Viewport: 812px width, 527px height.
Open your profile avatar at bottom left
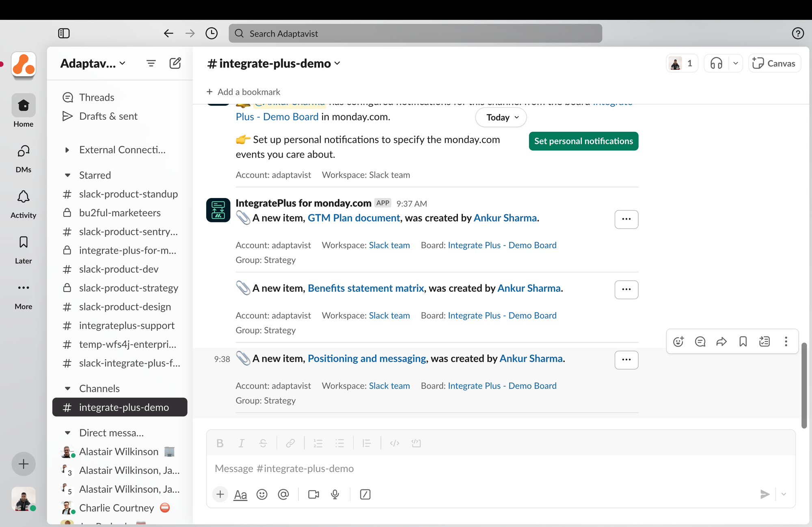pyautogui.click(x=24, y=499)
